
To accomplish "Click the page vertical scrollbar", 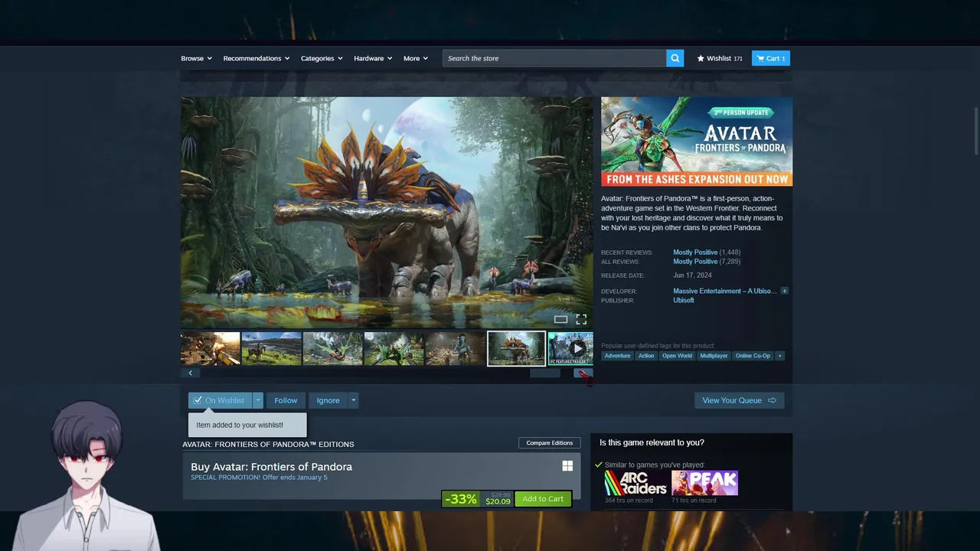I will coord(975,130).
